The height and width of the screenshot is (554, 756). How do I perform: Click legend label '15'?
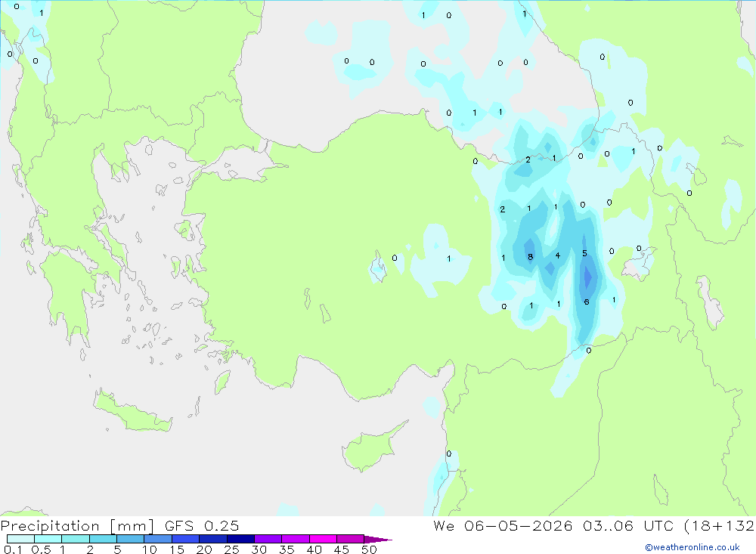(176, 549)
